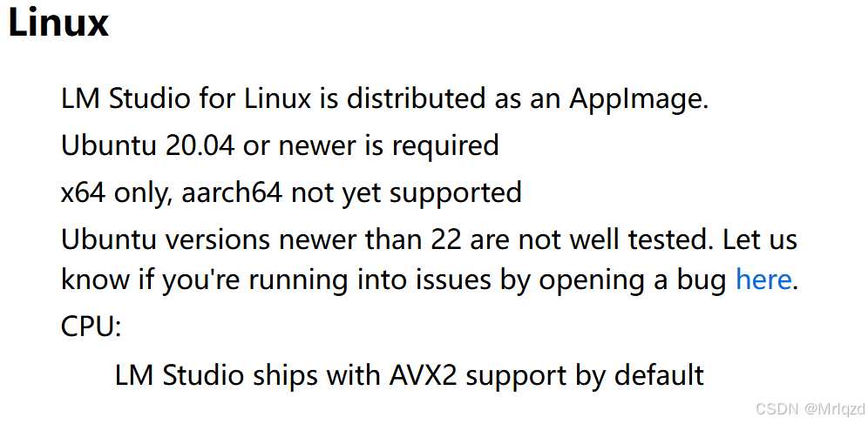Click the word "AVX2"

(424, 374)
